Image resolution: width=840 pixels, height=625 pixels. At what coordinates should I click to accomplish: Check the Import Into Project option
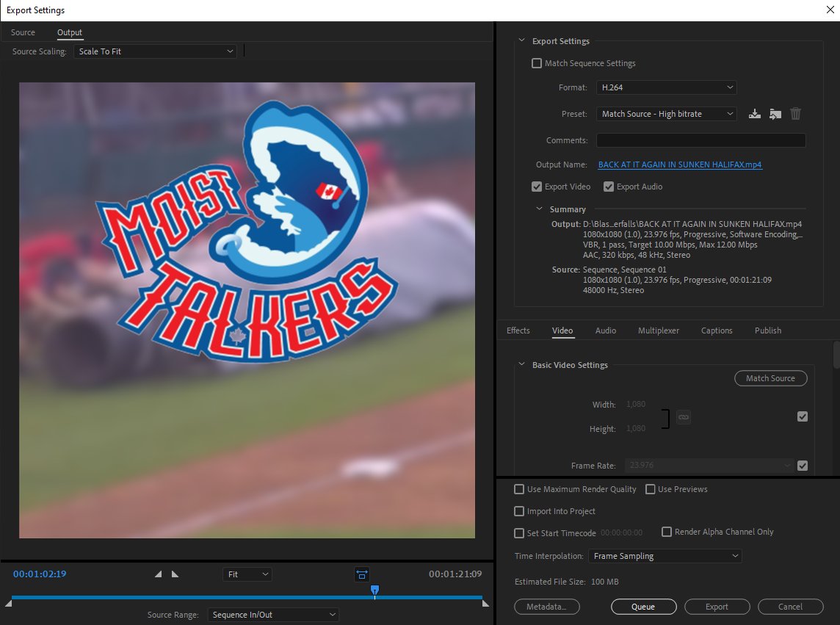click(519, 511)
